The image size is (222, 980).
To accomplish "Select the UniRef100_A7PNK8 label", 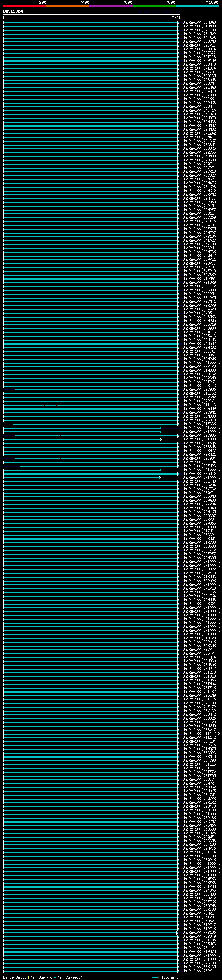I will 199,103.
